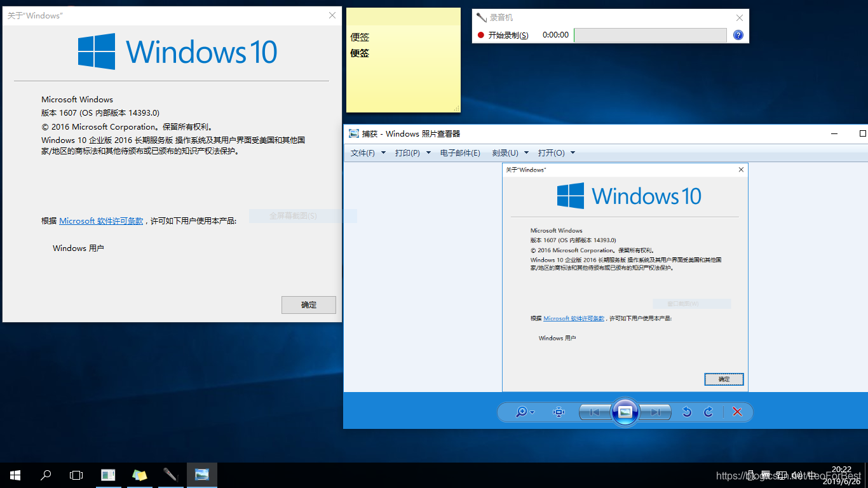Open the zoom magnifier in Photo Viewer
Image resolution: width=868 pixels, height=488 pixels.
point(525,412)
